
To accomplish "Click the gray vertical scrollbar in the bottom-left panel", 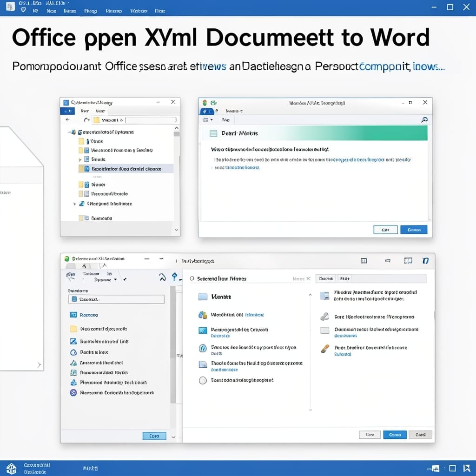I will tap(173, 344).
